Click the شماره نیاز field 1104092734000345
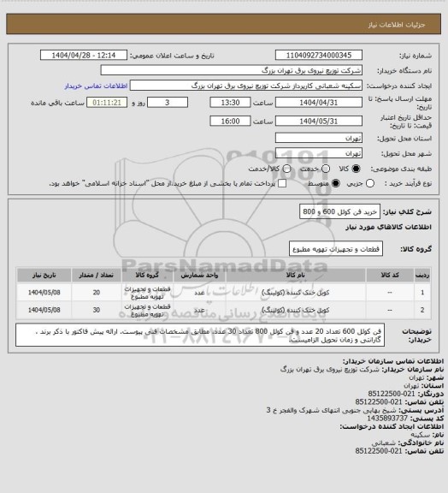This screenshot has width=448, height=493. click(x=319, y=55)
